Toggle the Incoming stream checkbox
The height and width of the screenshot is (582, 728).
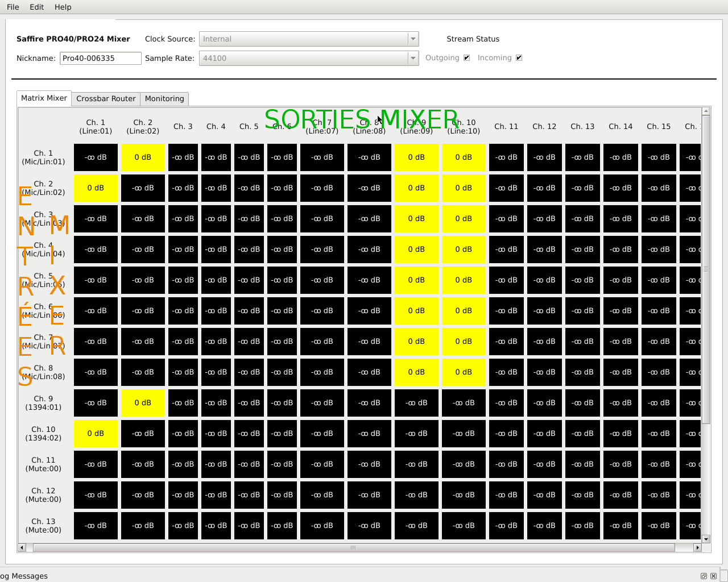coord(519,58)
